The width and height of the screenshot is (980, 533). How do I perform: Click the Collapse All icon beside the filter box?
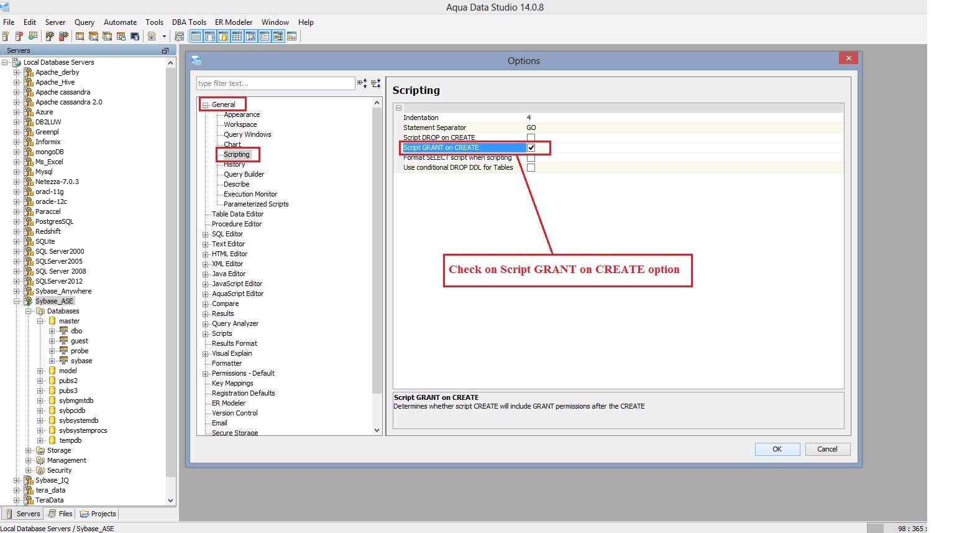[x=376, y=83]
